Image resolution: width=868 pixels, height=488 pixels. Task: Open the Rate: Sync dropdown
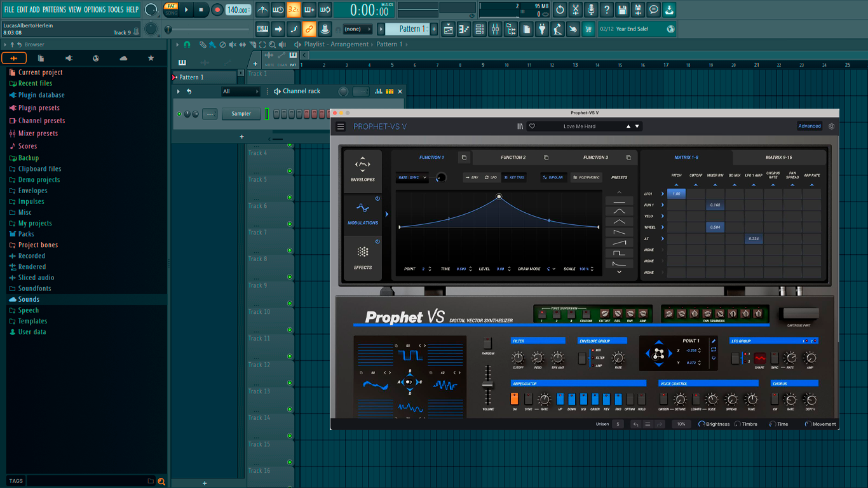[x=412, y=178]
